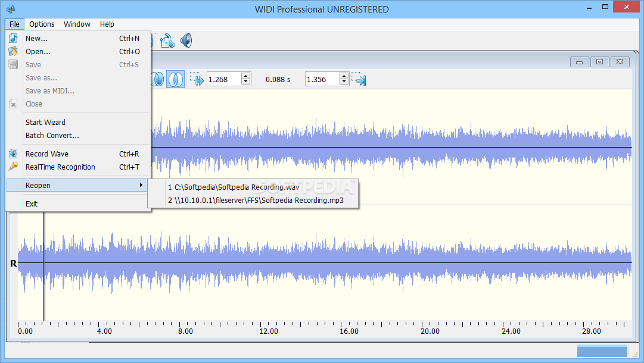Click the RealTime Recognition microphone icon
Screen dimensions: 644x363
coord(13,166)
